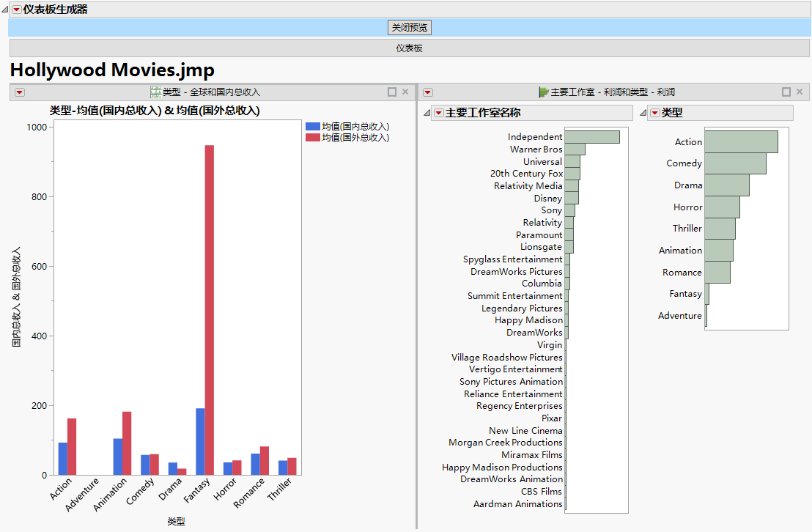Click the green bar chart icon beside 主要工作室
This screenshot has width=812, height=532.
coord(542,92)
